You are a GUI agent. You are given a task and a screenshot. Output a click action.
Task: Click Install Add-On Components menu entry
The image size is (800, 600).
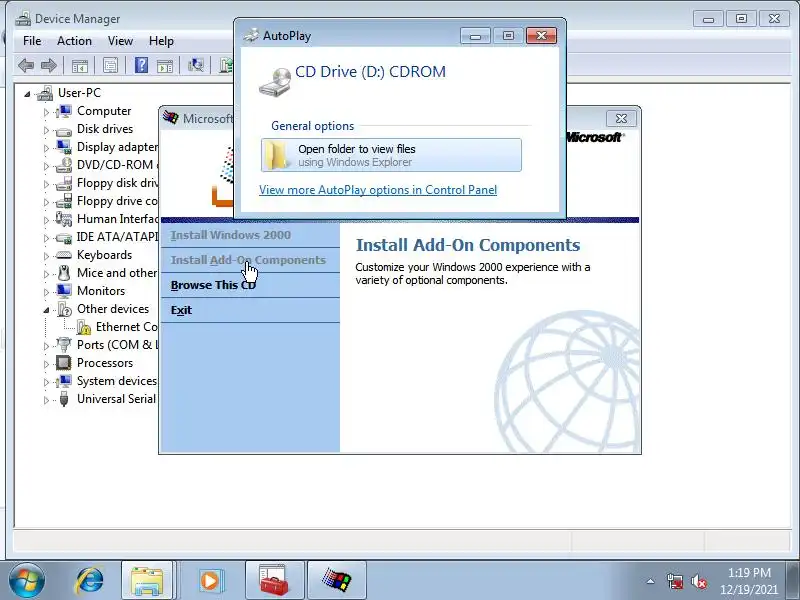(248, 260)
